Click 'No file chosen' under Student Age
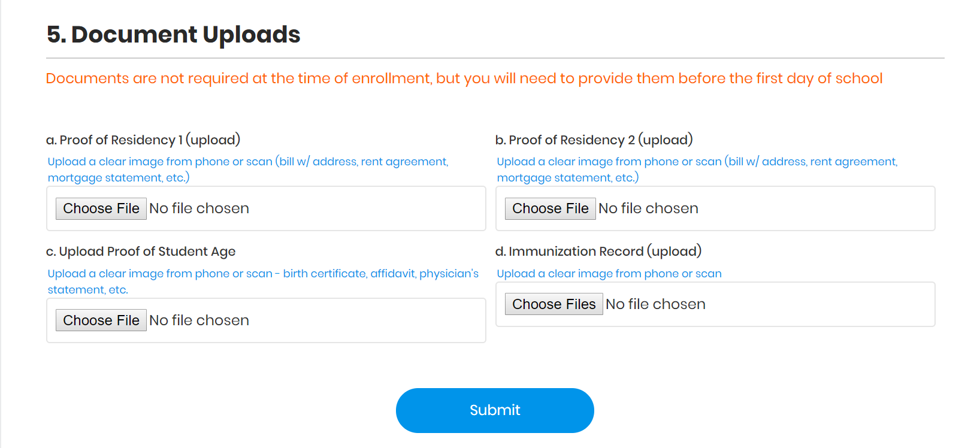 [x=199, y=320]
